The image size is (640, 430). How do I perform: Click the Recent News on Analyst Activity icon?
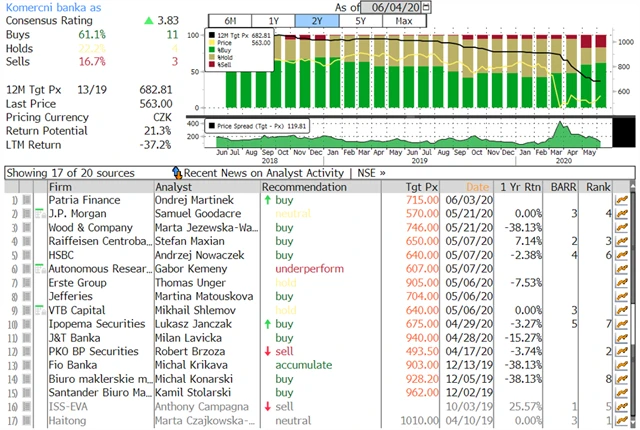[177, 173]
